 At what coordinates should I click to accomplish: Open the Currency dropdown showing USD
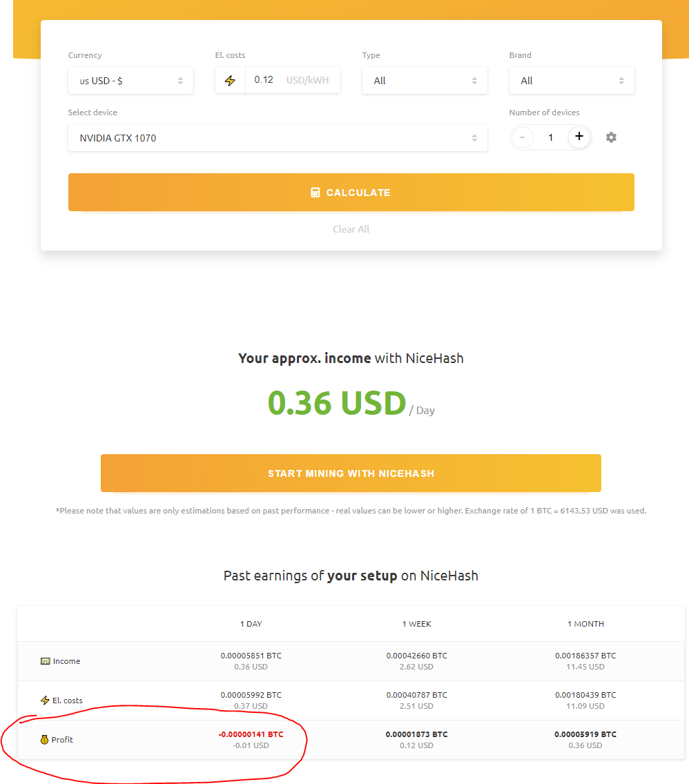click(x=130, y=81)
